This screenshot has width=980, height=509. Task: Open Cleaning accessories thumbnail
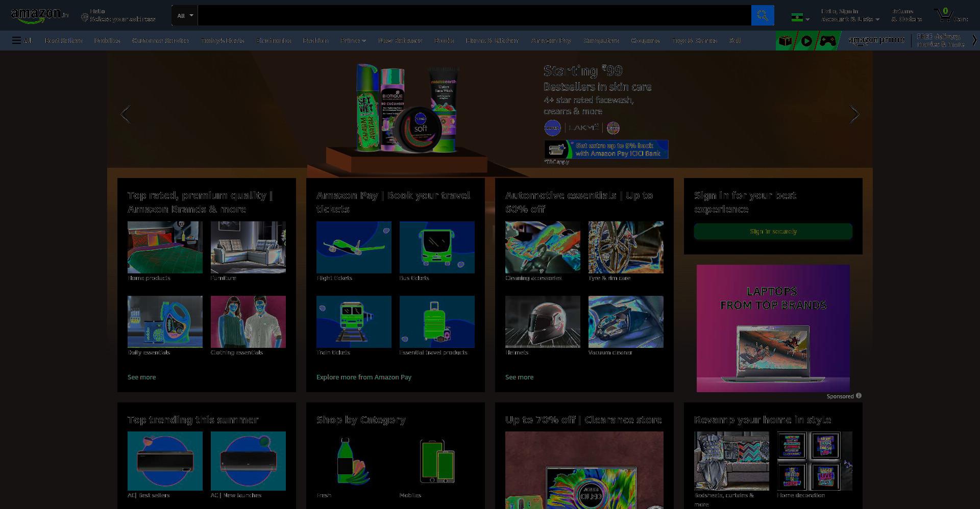pyautogui.click(x=543, y=247)
